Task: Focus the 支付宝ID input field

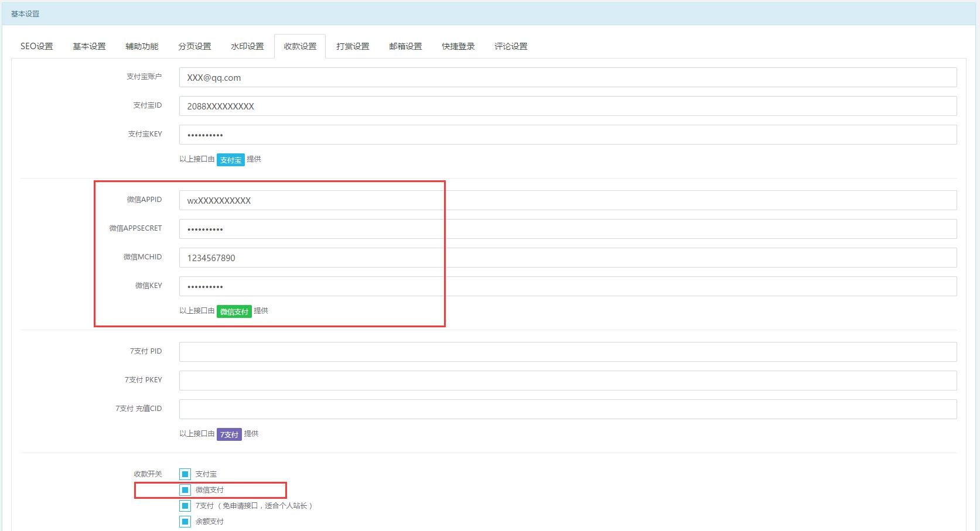Action: pyautogui.click(x=567, y=106)
